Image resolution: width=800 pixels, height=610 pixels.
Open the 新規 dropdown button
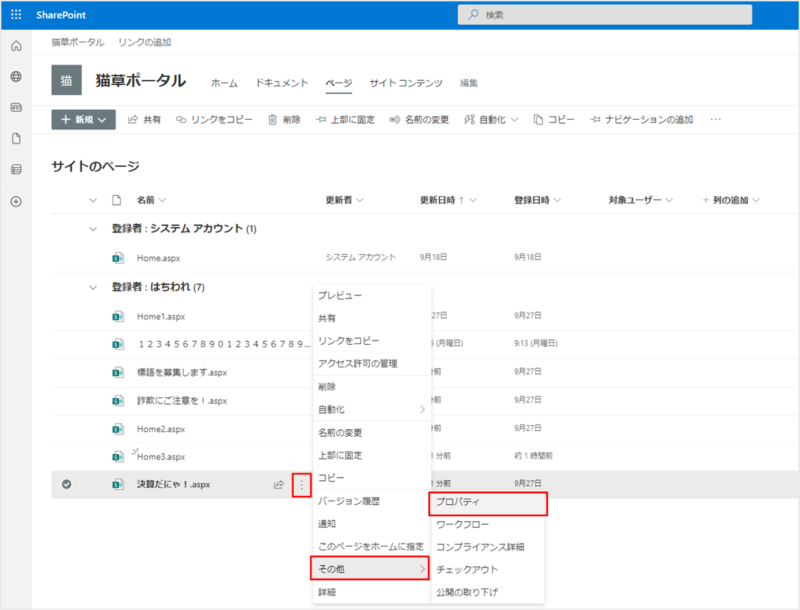coord(83,119)
